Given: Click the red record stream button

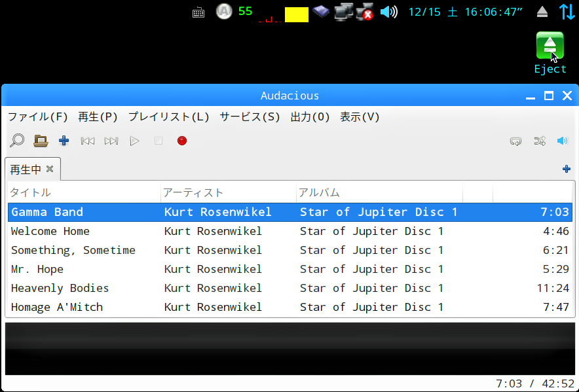Looking at the screenshot, I should pyautogui.click(x=182, y=141).
